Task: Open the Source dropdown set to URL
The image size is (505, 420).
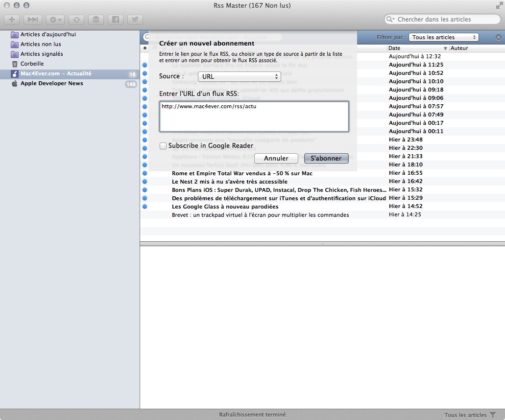Action: (240, 76)
